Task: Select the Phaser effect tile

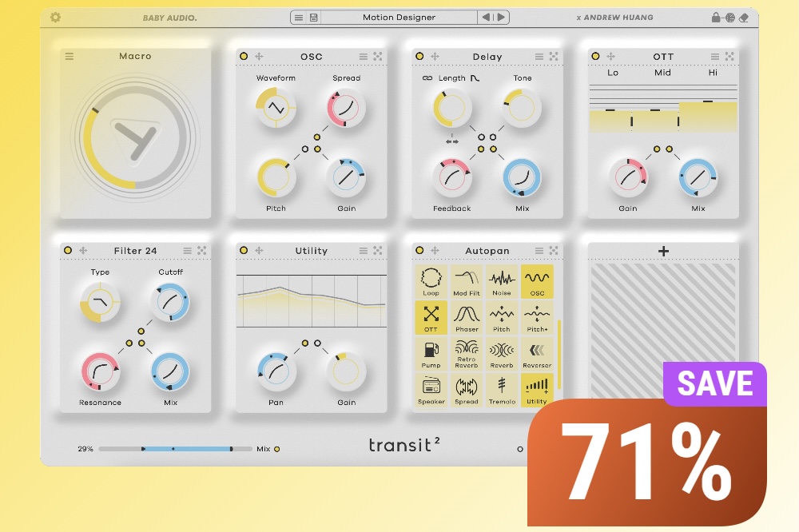Action: pos(467,317)
